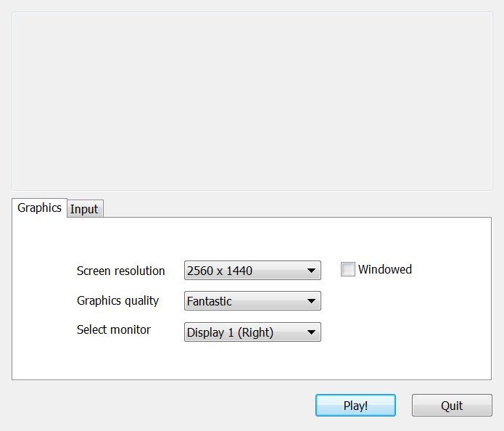Expand the Graphics quality dropdown
504x431 pixels.
252,301
